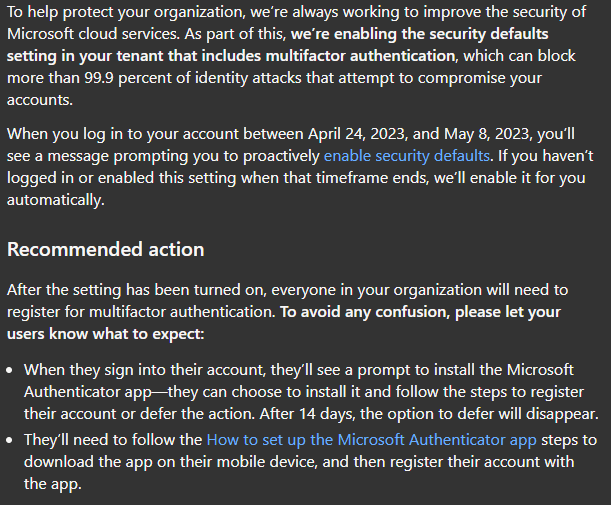The image size is (611, 505).
Task: Click bold text 'users know what to expect:'
Action: point(106,334)
